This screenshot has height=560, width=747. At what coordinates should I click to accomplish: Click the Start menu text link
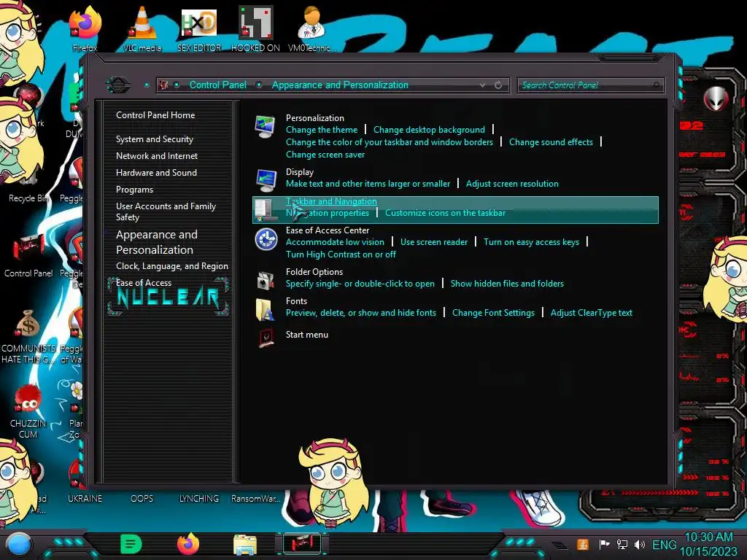pyautogui.click(x=307, y=334)
